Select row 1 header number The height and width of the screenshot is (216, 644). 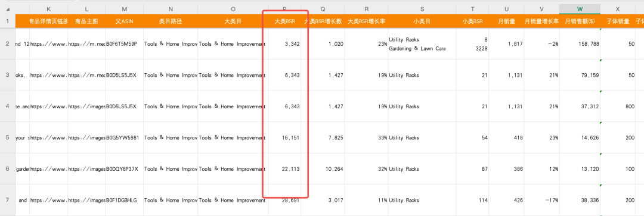[7, 21]
